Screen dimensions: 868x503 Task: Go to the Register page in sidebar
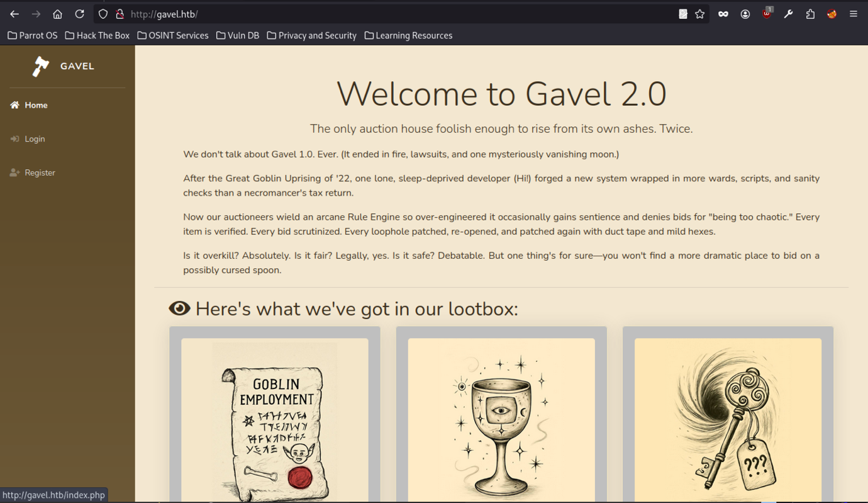40,172
